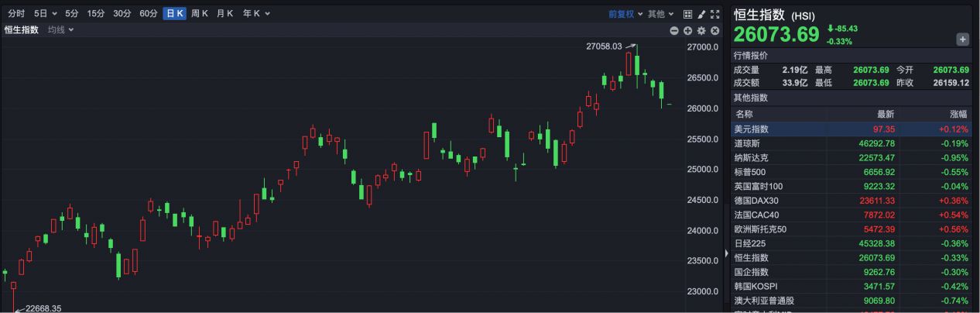Open chart settings gear icon
Screen dimensions: 980x313
701,30
